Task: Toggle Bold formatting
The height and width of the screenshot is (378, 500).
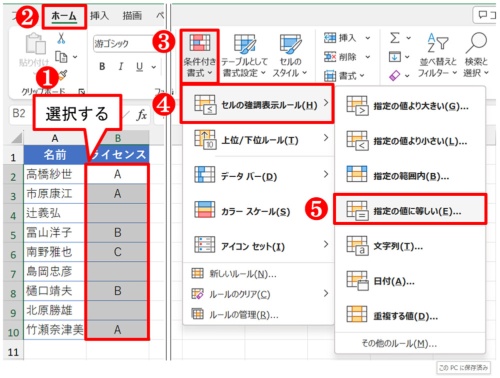Action: point(102,67)
